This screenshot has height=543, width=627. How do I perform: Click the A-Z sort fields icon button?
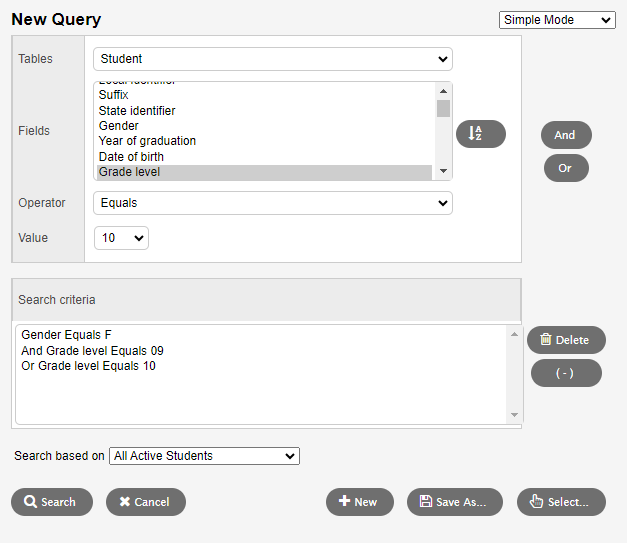[481, 134]
